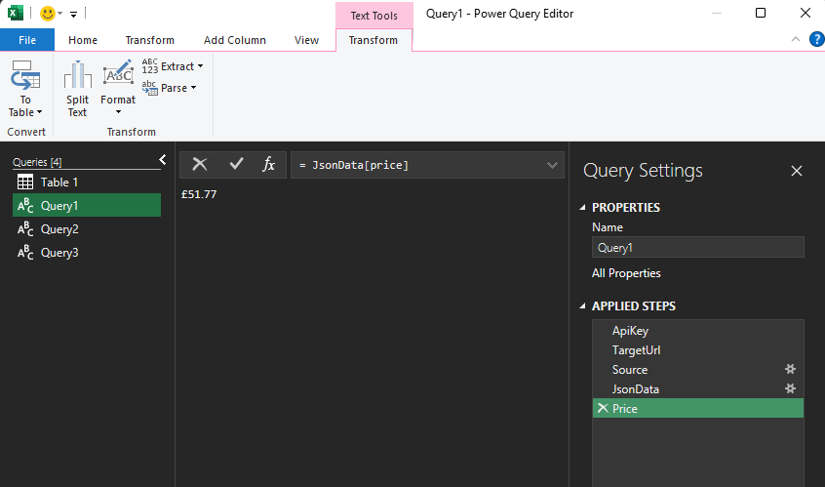Viewport: 825px width, 487px height.
Task: Click the query Name input field
Action: point(698,247)
